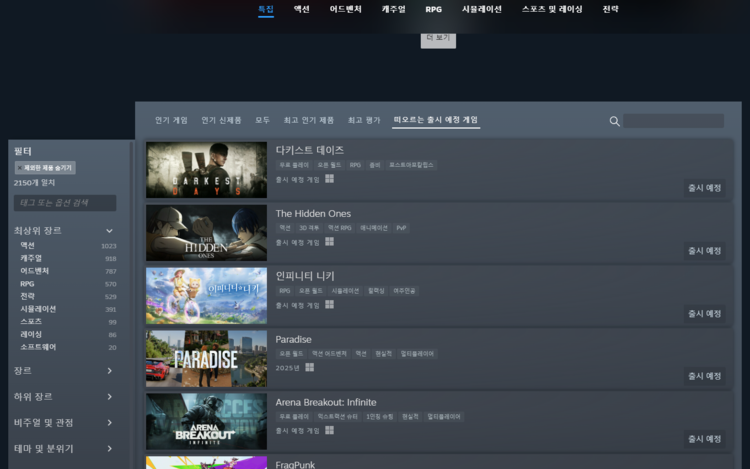Focus the 태그 또는 옵션 검색 field
The width and height of the screenshot is (750, 469).
click(x=65, y=203)
